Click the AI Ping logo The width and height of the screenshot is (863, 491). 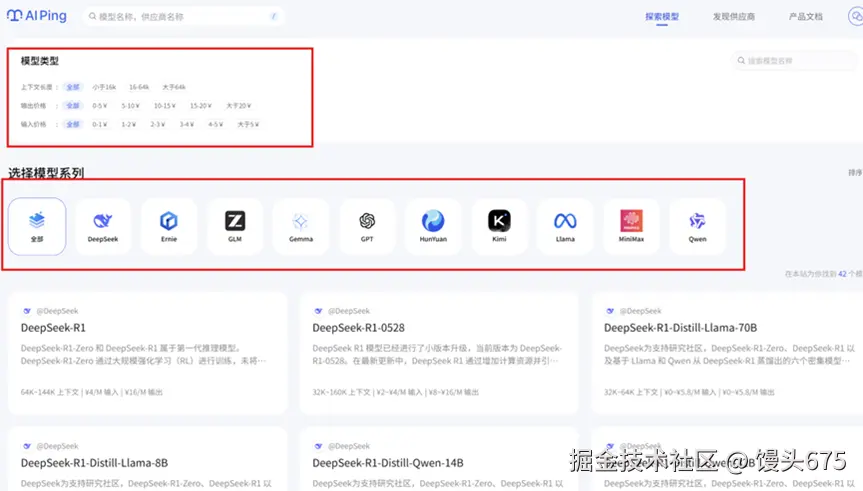37,16
